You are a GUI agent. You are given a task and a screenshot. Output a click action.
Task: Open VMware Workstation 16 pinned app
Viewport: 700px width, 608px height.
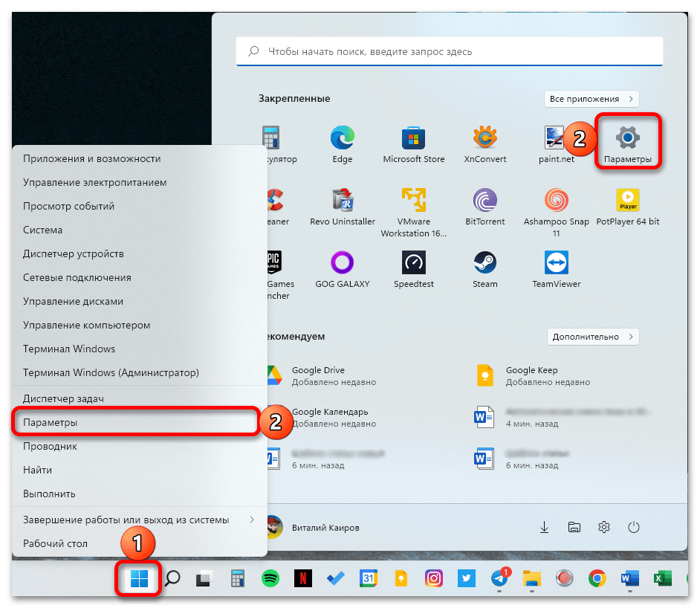tap(413, 213)
